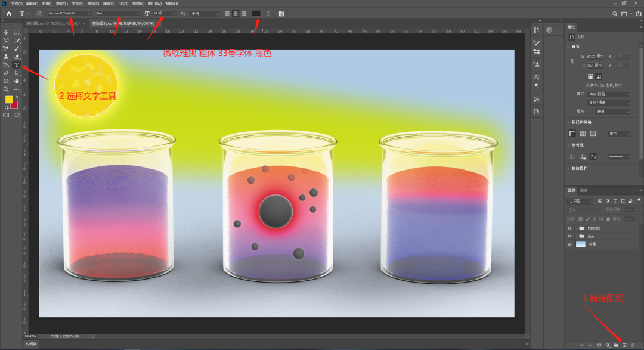This screenshot has width=644, height=350.
Task: Select the Eraser tool
Action: (x=17, y=57)
